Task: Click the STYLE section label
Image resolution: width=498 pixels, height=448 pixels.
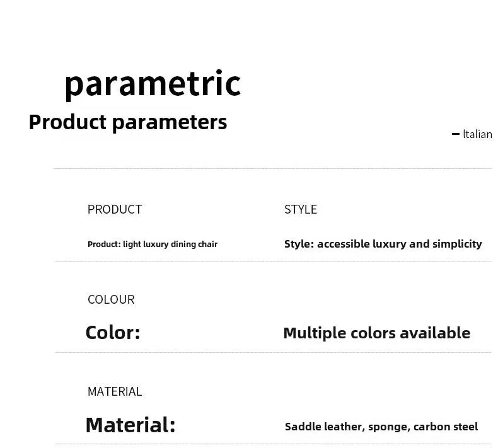Action: tap(301, 210)
